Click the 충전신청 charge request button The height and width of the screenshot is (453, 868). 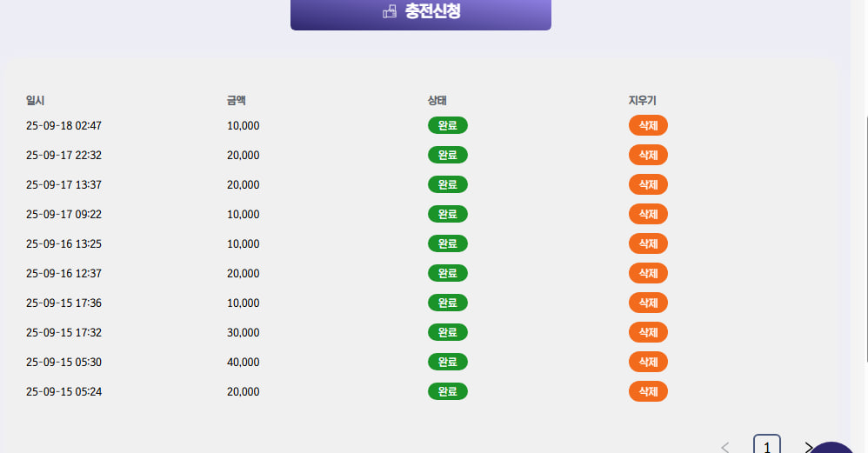coord(421,12)
